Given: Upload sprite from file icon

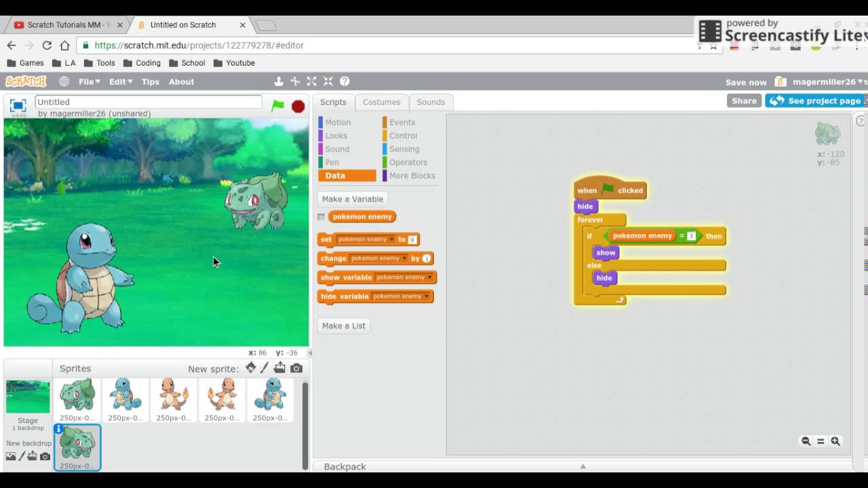Looking at the screenshot, I should pos(280,368).
